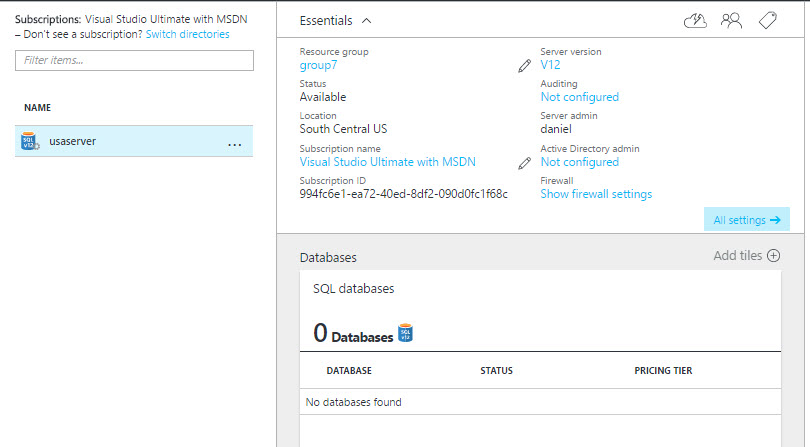Click the SQL database icon beside Databases count
The width and height of the screenshot is (810, 447).
[405, 333]
